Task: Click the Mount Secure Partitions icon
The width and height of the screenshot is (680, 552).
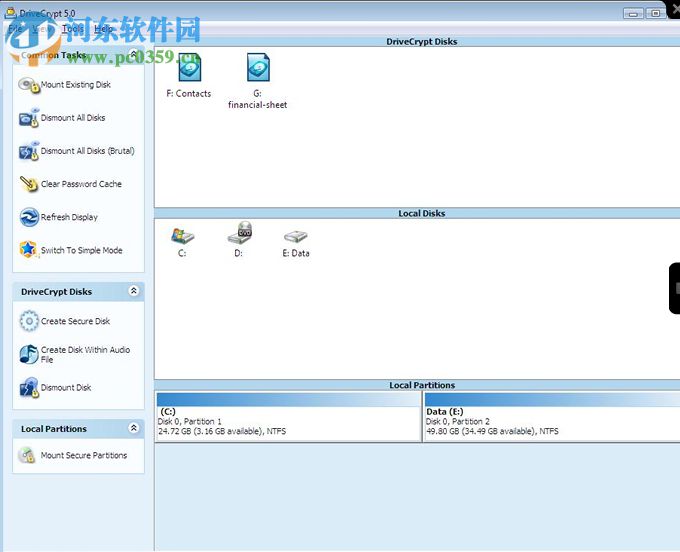Action: (27, 455)
